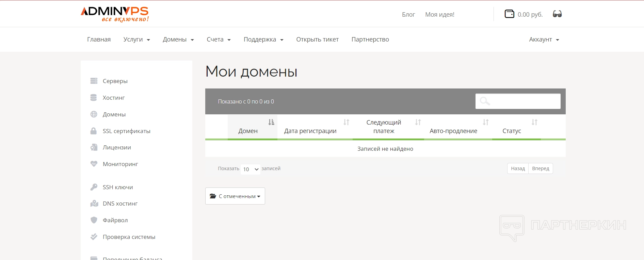The height and width of the screenshot is (260, 644).
Task: Click the lock icon for SSL сертификаты
Action: (x=94, y=131)
